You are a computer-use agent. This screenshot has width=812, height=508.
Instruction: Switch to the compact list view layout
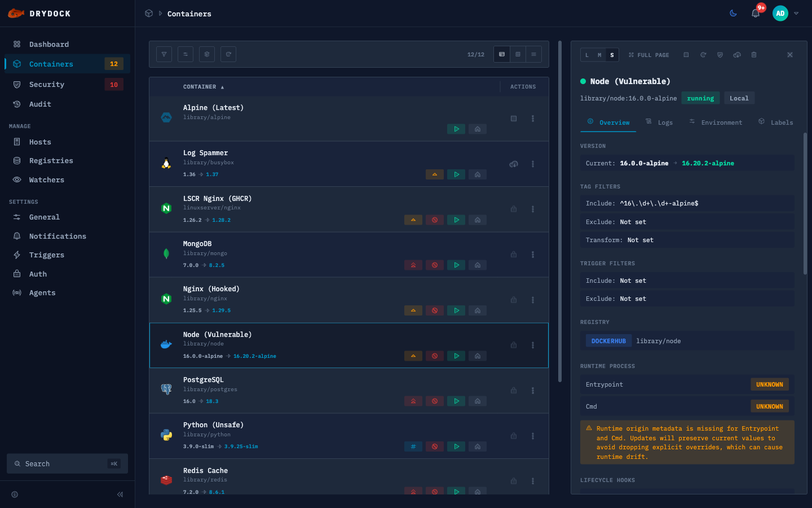click(533, 54)
